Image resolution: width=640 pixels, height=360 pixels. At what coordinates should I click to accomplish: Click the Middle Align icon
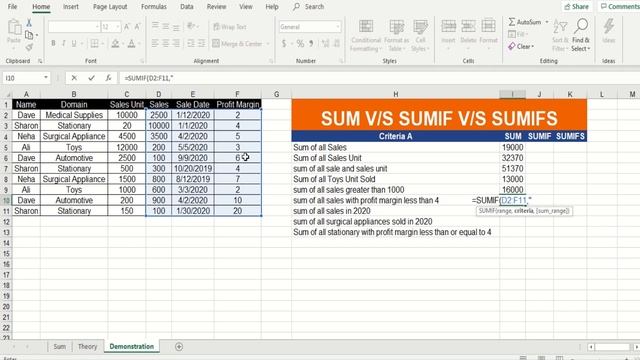166,26
